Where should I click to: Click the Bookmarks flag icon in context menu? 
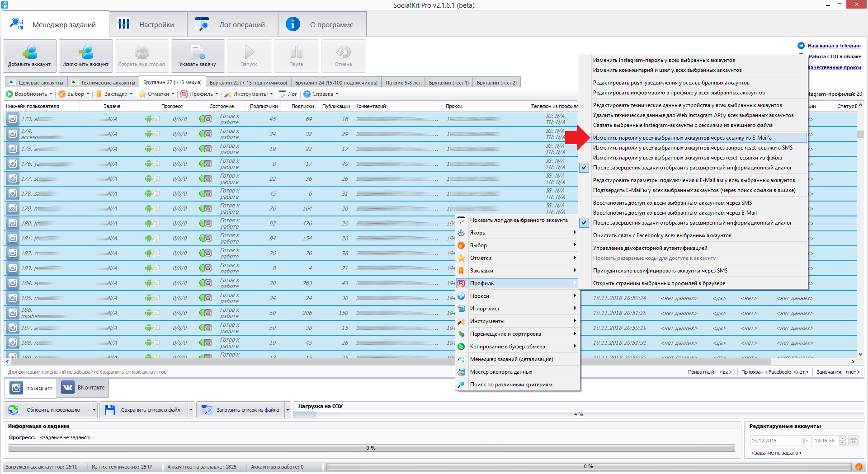click(461, 271)
